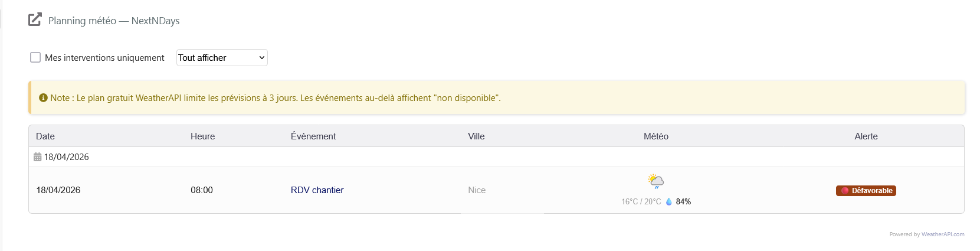The width and height of the screenshot is (980, 251).
Task: Select the 08:00 time cell
Action: 202,190
